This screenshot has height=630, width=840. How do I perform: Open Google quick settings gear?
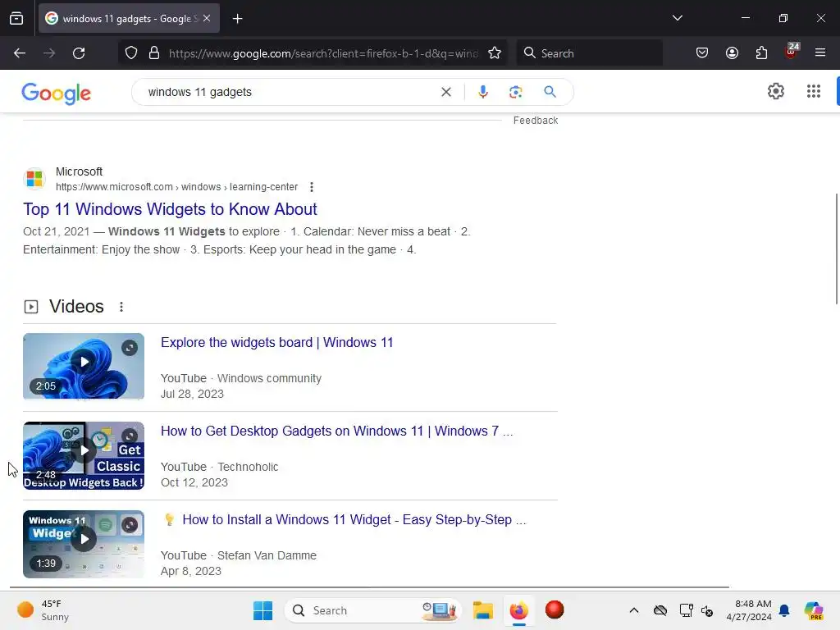(776, 91)
